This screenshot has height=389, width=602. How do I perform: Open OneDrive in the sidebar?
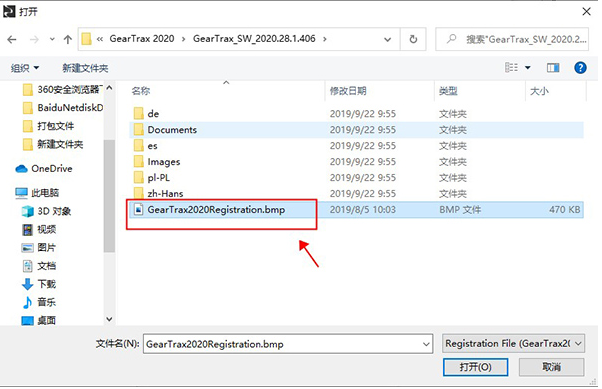coord(44,169)
